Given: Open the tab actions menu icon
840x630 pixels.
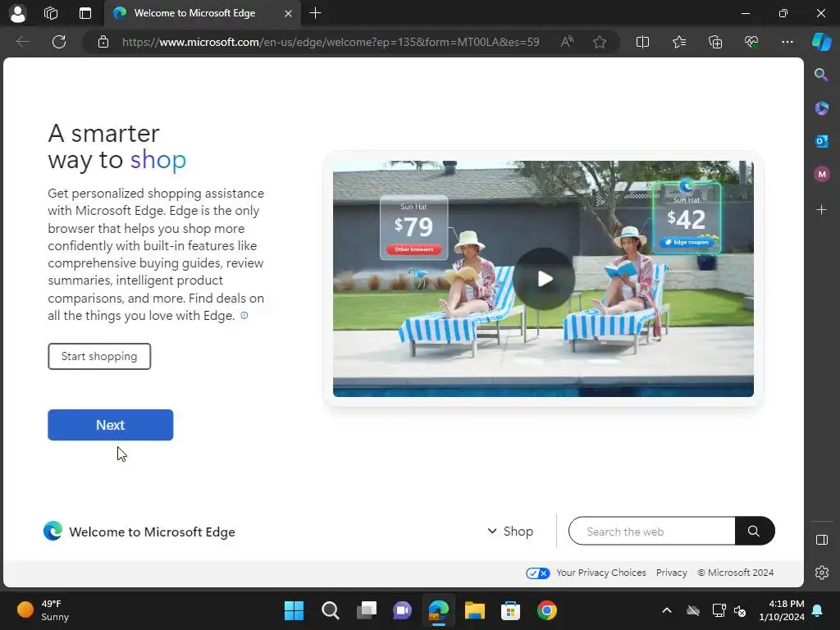Looking at the screenshot, I should pyautogui.click(x=85, y=13).
